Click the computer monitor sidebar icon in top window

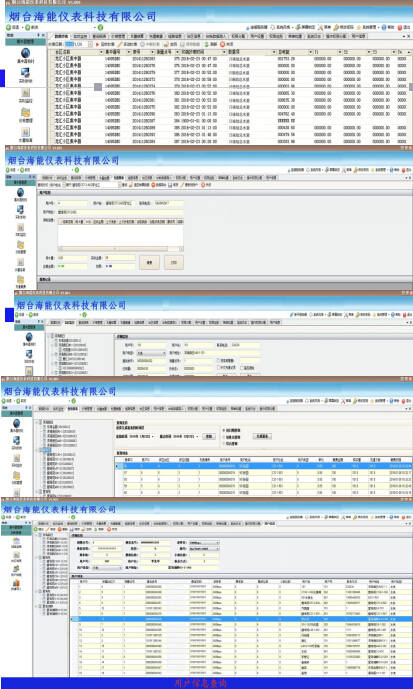pyautogui.click(x=26, y=73)
